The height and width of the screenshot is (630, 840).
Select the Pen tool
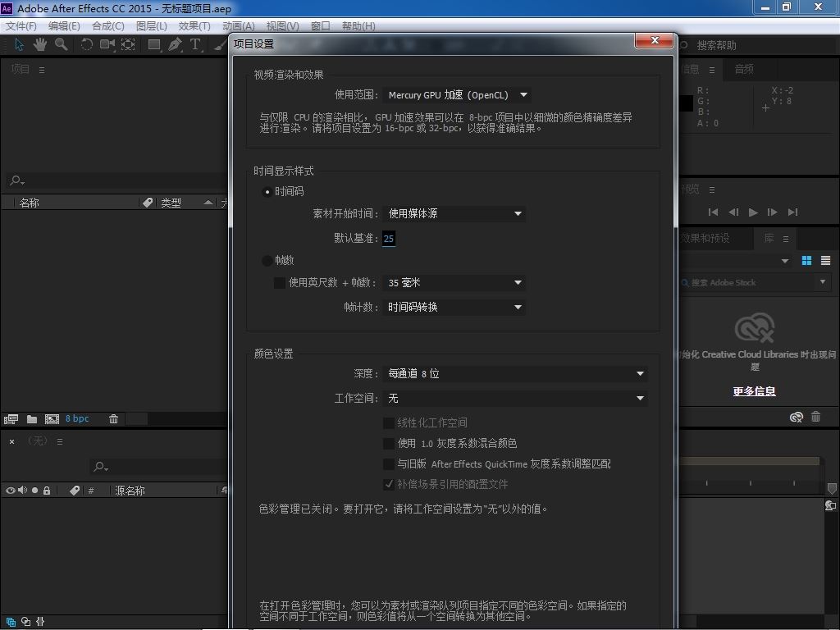tap(175, 44)
